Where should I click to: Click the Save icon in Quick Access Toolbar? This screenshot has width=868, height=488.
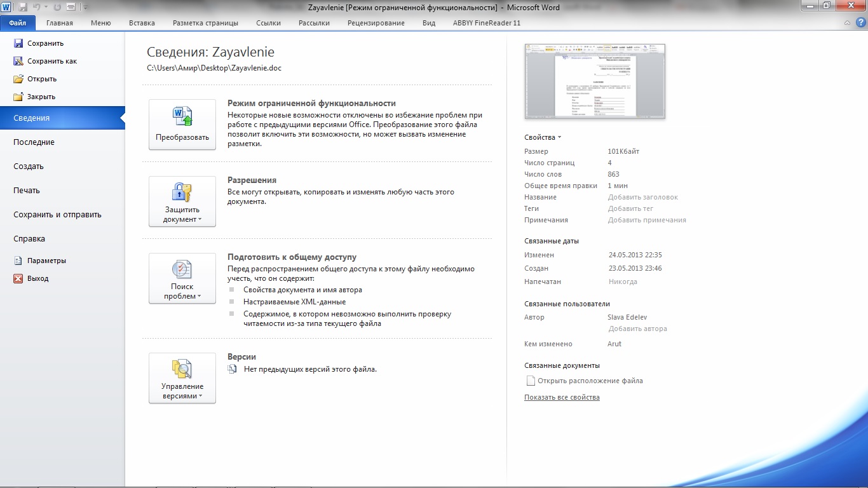pos(23,7)
